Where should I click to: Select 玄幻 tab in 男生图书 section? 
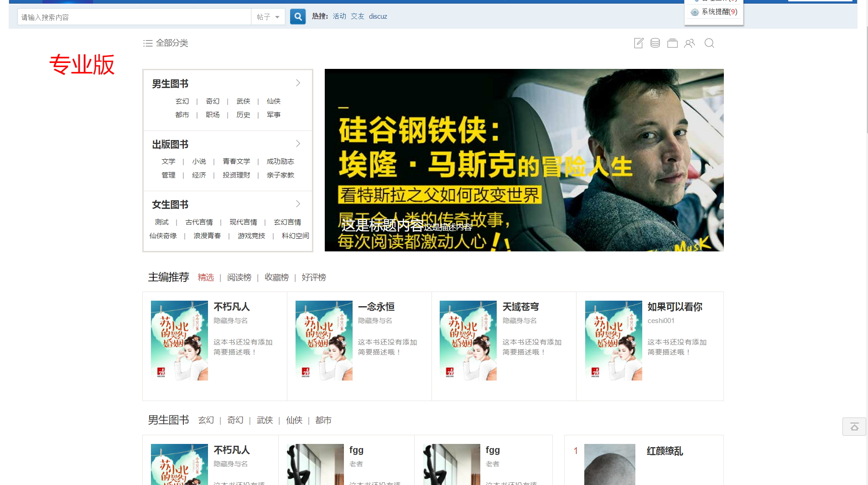coord(206,420)
